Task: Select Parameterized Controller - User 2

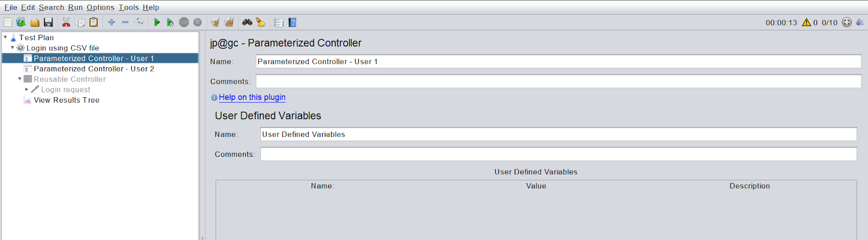Action: coord(94,69)
